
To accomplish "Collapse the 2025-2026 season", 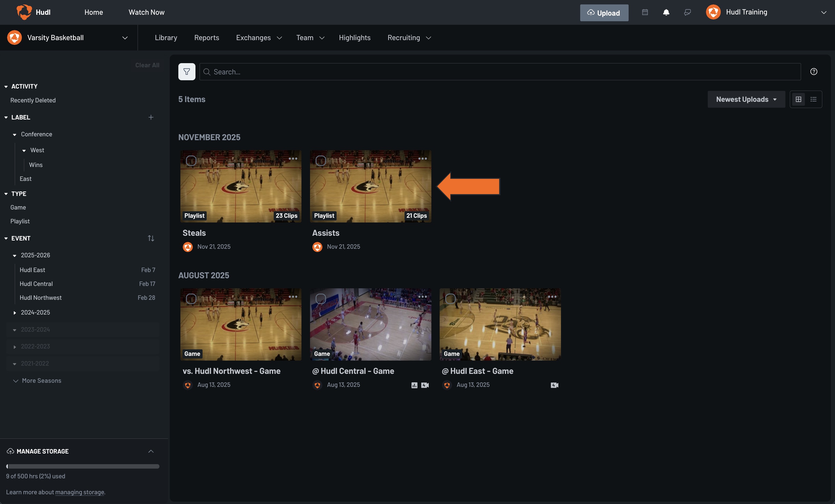I will pyautogui.click(x=14, y=256).
